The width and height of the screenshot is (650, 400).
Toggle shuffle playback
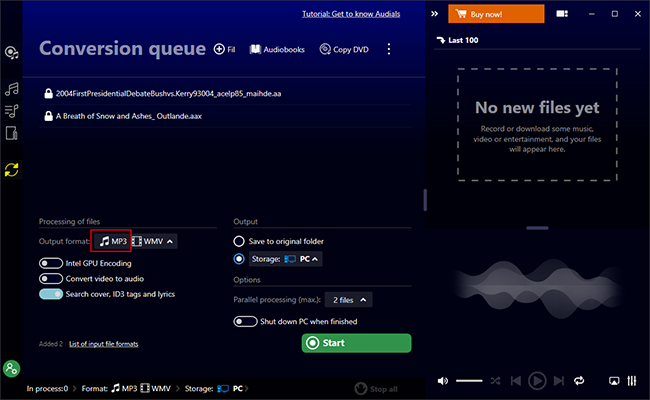point(495,381)
